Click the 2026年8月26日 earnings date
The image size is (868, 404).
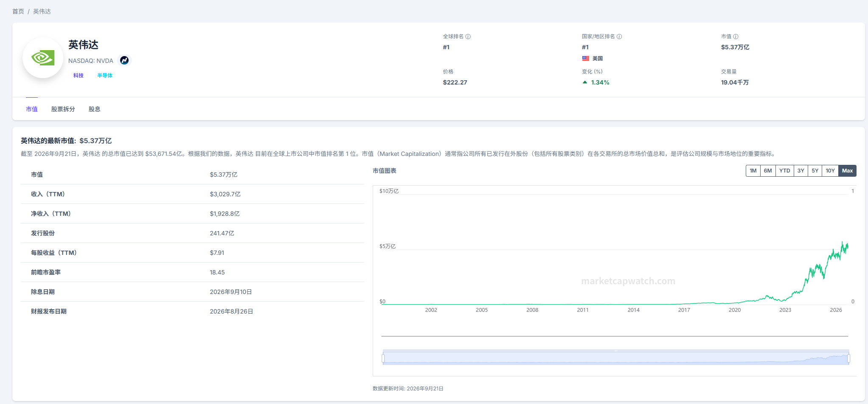click(x=231, y=311)
